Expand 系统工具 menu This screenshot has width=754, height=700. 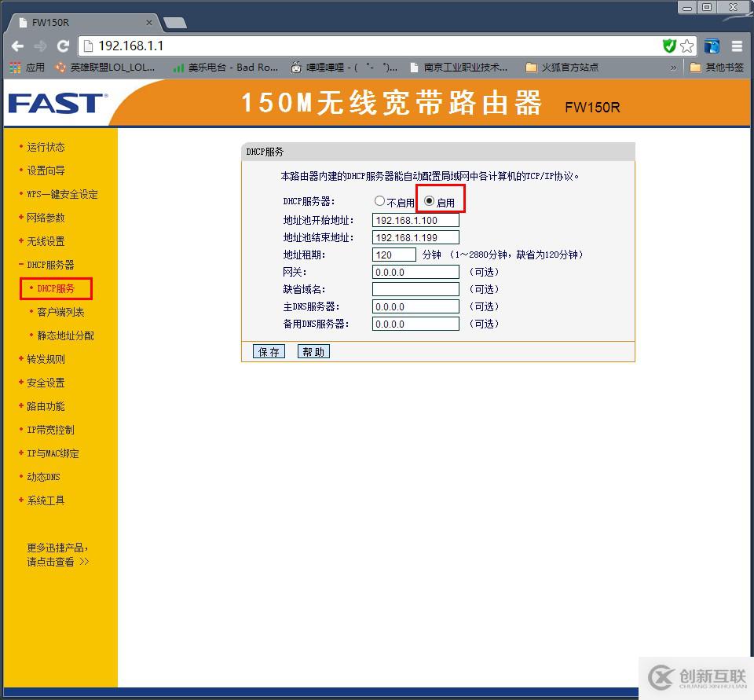46,500
